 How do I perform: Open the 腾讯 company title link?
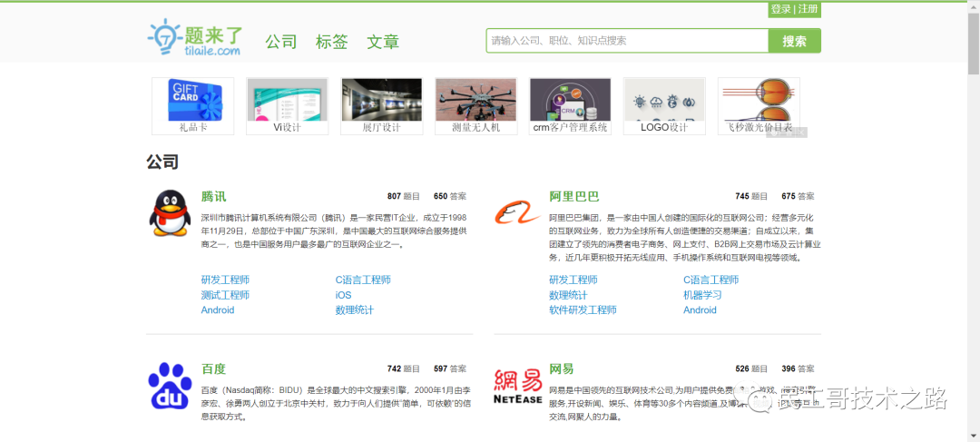tap(214, 196)
